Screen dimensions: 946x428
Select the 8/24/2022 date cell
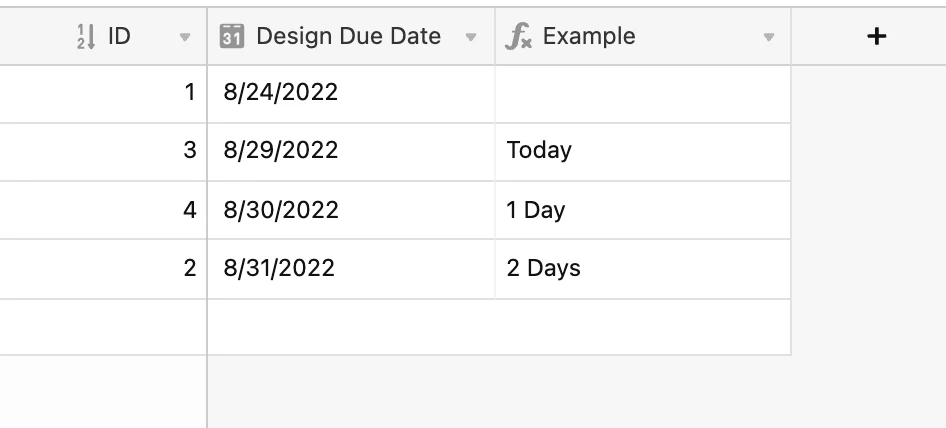point(351,94)
